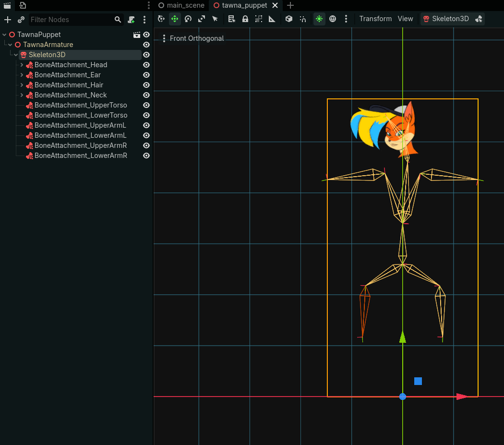Attach a script using the script icon
This screenshot has width=504, height=445.
pyautogui.click(x=132, y=20)
